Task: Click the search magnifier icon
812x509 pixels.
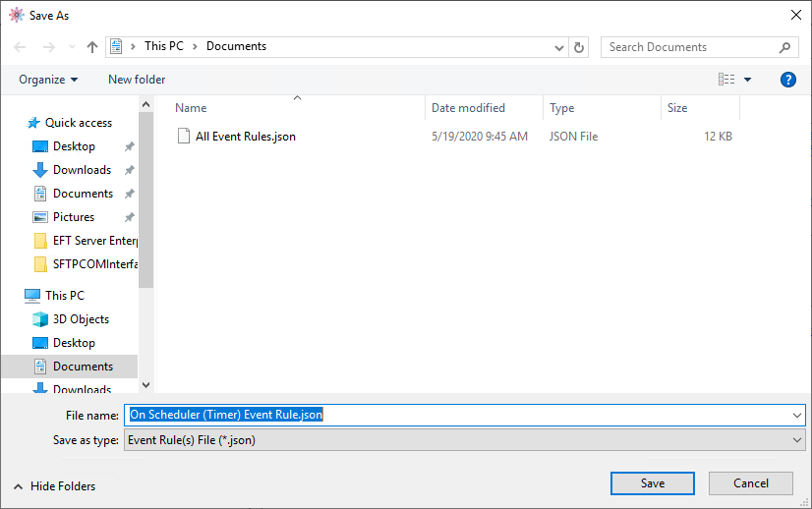Action: 785,47
